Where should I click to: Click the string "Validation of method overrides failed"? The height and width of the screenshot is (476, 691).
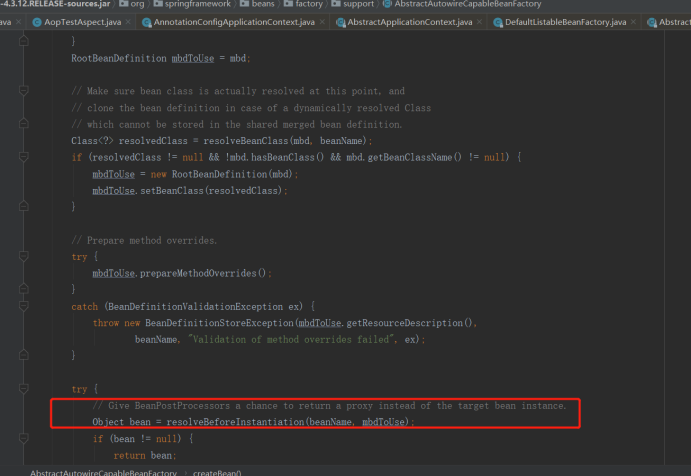[x=290, y=339]
